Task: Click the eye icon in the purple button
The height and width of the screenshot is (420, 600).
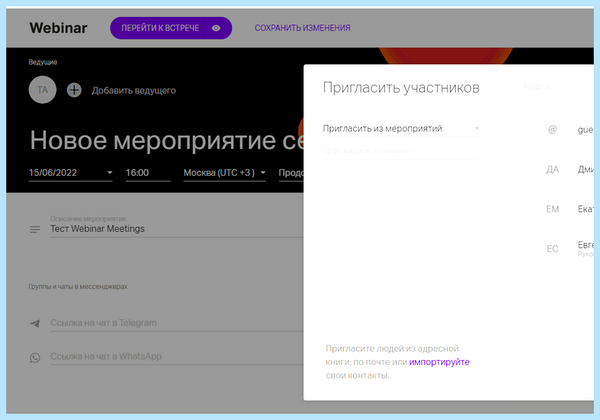Action: [216, 28]
